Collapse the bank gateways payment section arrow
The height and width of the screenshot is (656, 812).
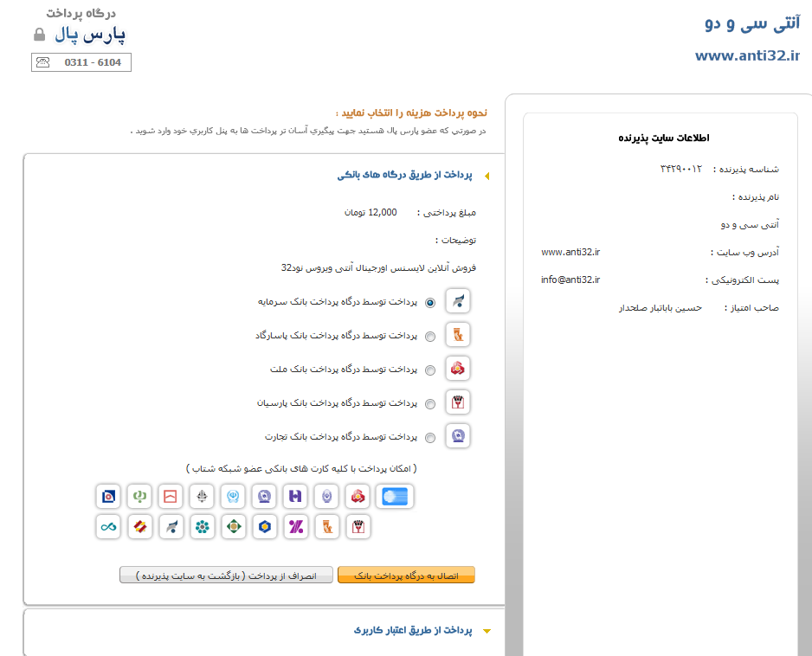(487, 176)
